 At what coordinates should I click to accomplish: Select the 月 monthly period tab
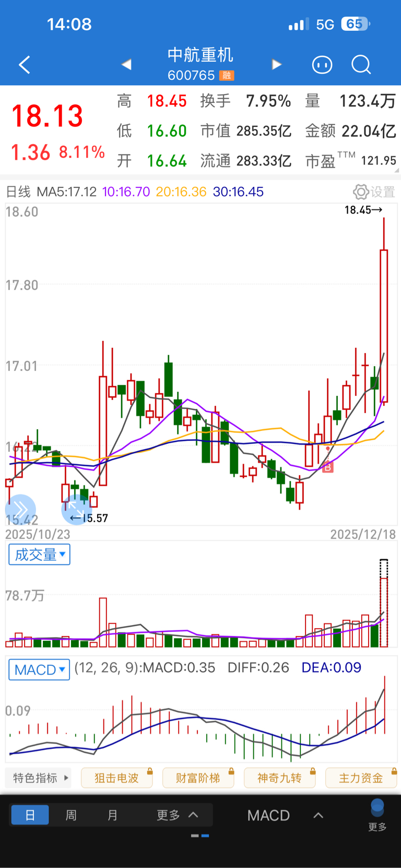(x=112, y=815)
